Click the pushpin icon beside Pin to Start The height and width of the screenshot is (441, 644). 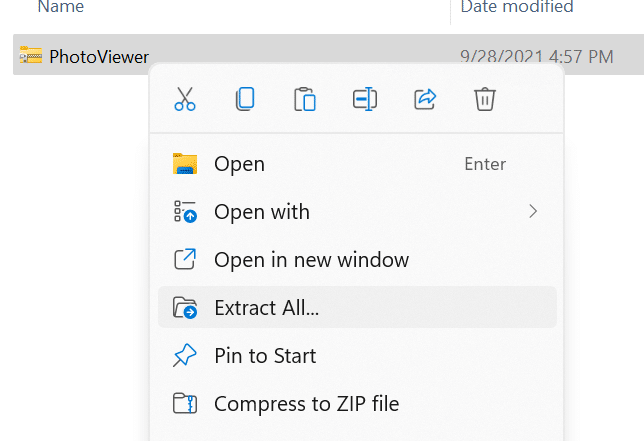click(x=185, y=355)
